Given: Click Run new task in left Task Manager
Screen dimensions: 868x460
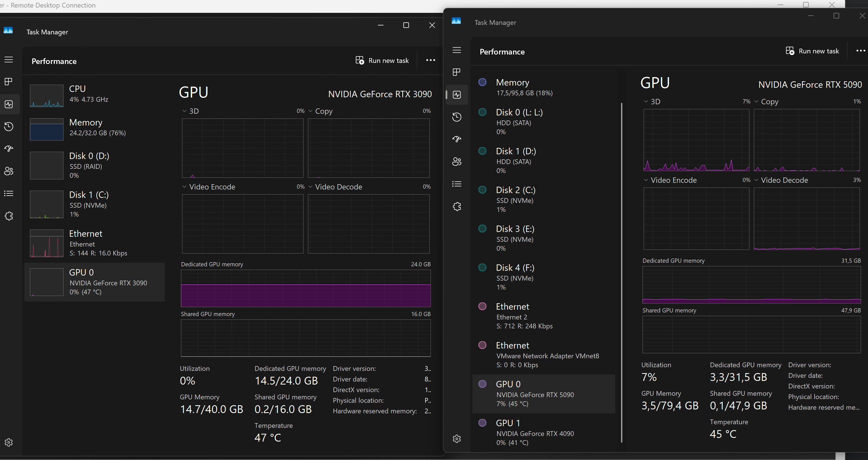Looking at the screenshot, I should point(382,61).
